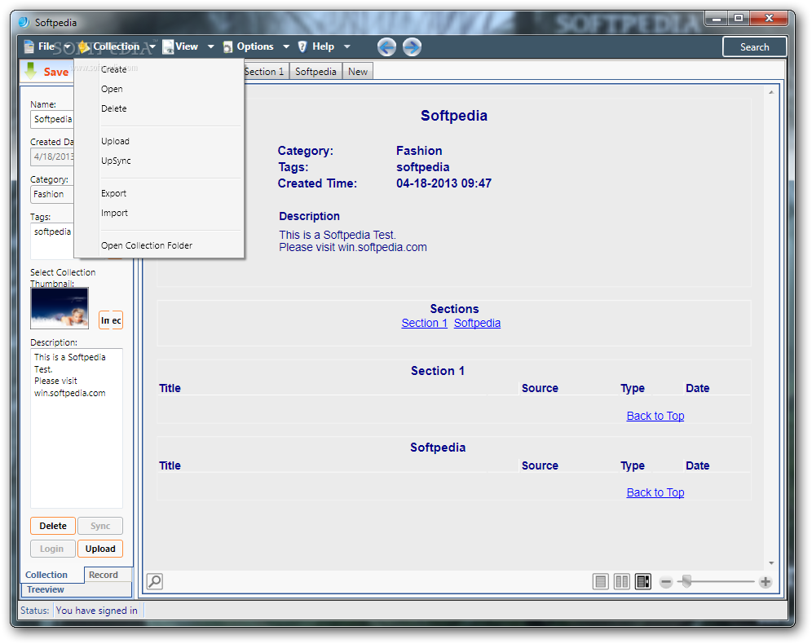Click the zoom in plus icon

pyautogui.click(x=766, y=582)
